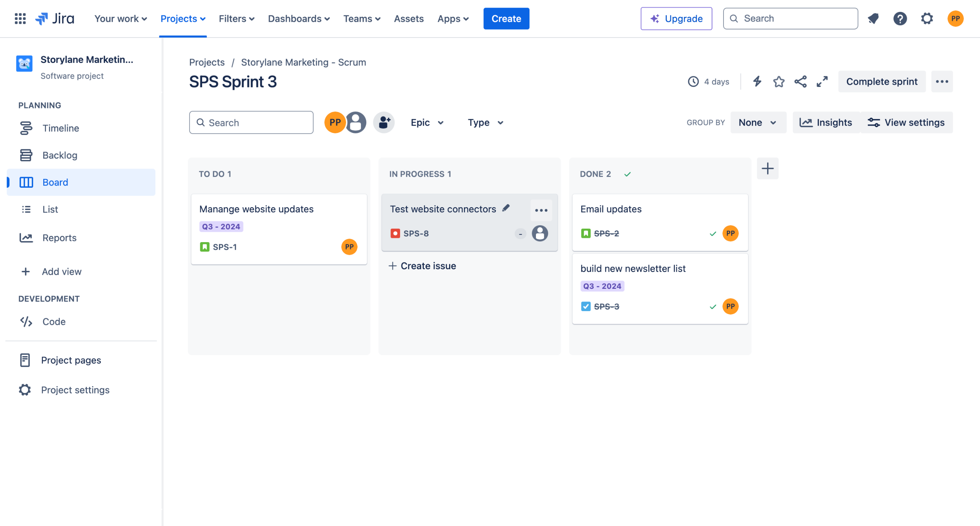
Task: Open the Backlog view in sidebar
Action: 60,155
